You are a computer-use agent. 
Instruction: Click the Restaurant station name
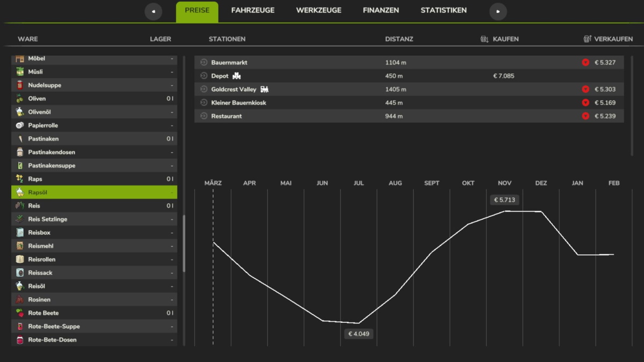point(226,116)
